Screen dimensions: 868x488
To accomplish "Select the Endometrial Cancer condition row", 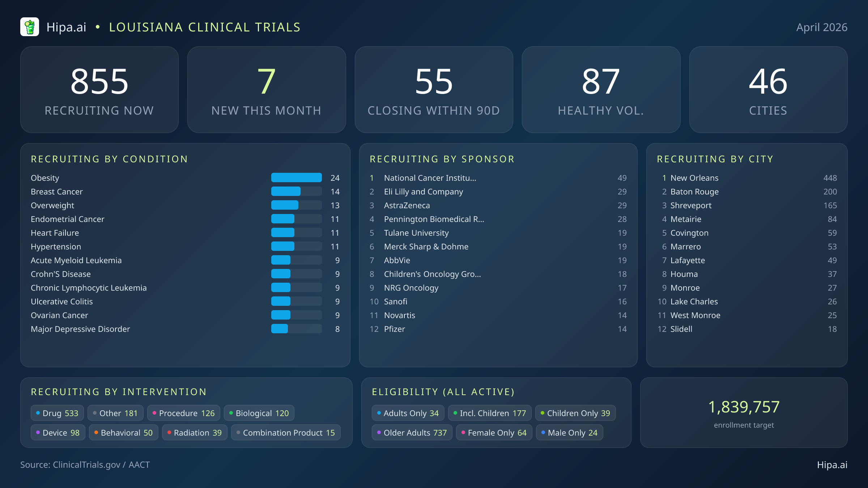I will (185, 219).
